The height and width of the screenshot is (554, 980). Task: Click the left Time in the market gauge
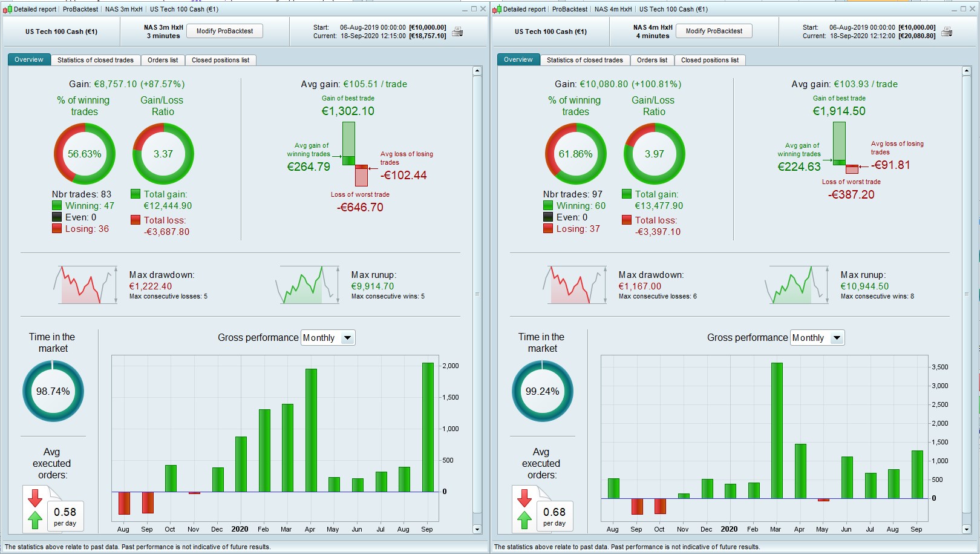[x=53, y=391]
